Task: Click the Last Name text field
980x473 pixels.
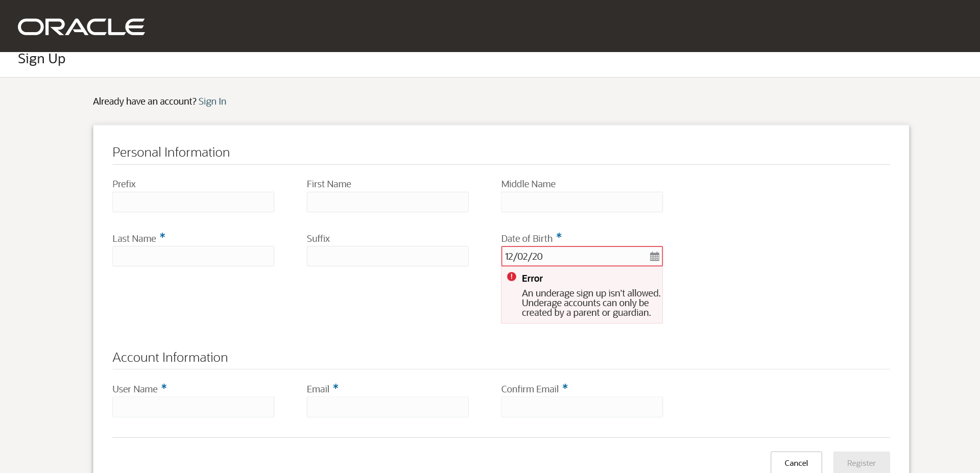Action: 193,257
